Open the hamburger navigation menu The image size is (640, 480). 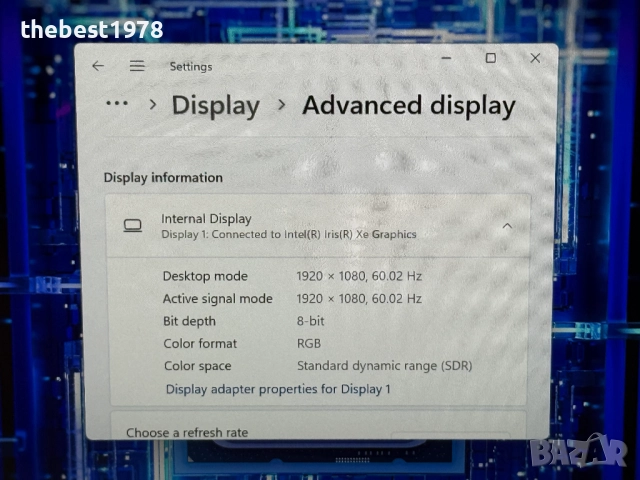pyautogui.click(x=137, y=66)
